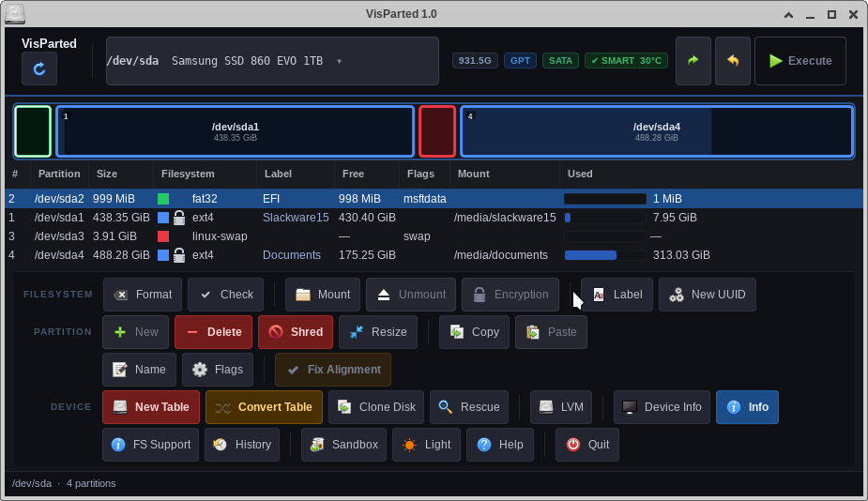The height and width of the screenshot is (501, 868).
Task: Run a filesystem Check
Action: pos(225,295)
